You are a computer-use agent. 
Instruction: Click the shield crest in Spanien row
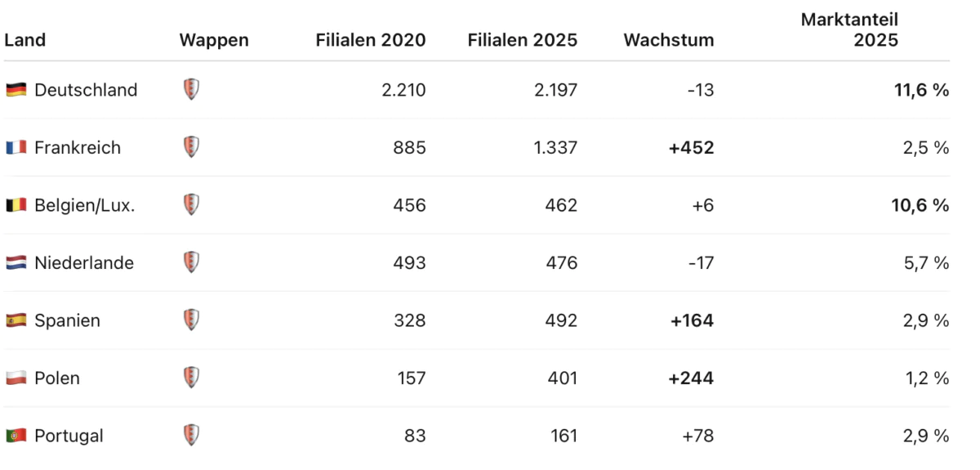(191, 320)
